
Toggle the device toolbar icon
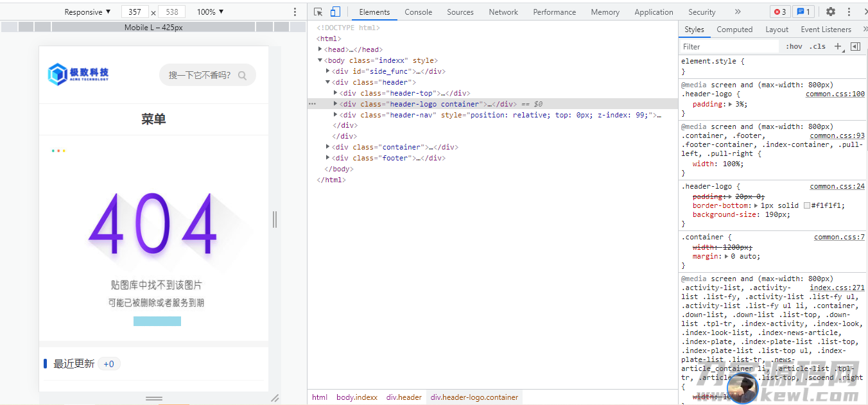tap(335, 12)
